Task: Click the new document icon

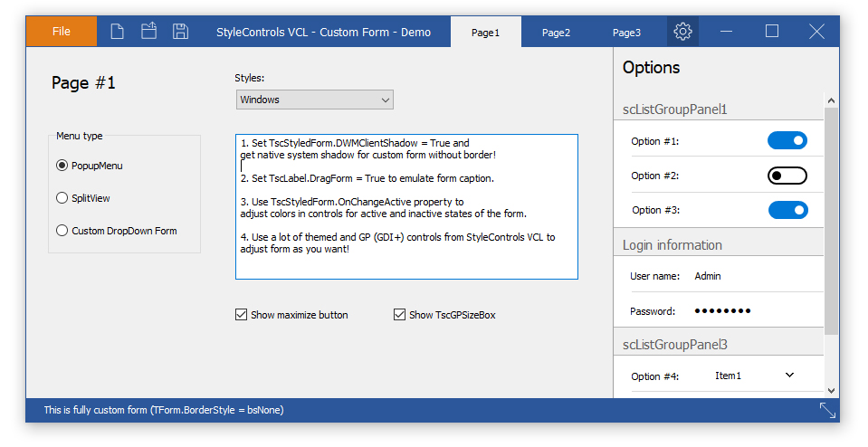Action: 118,32
